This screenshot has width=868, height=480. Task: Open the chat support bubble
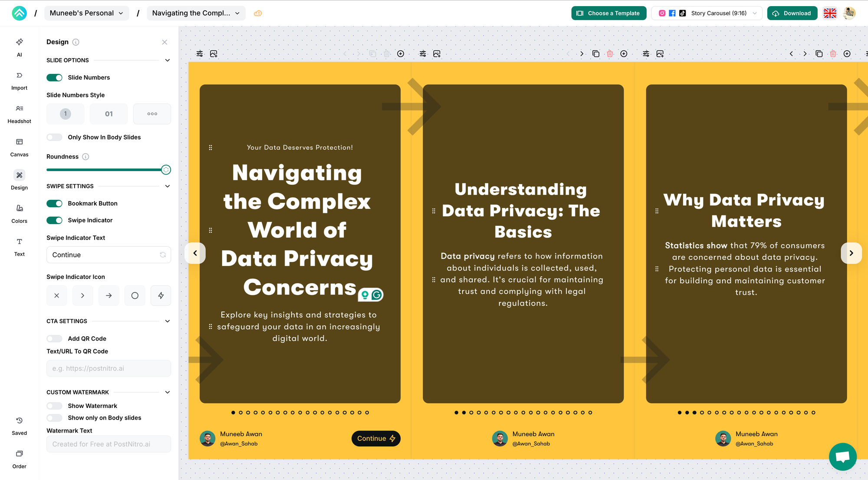tap(842, 457)
